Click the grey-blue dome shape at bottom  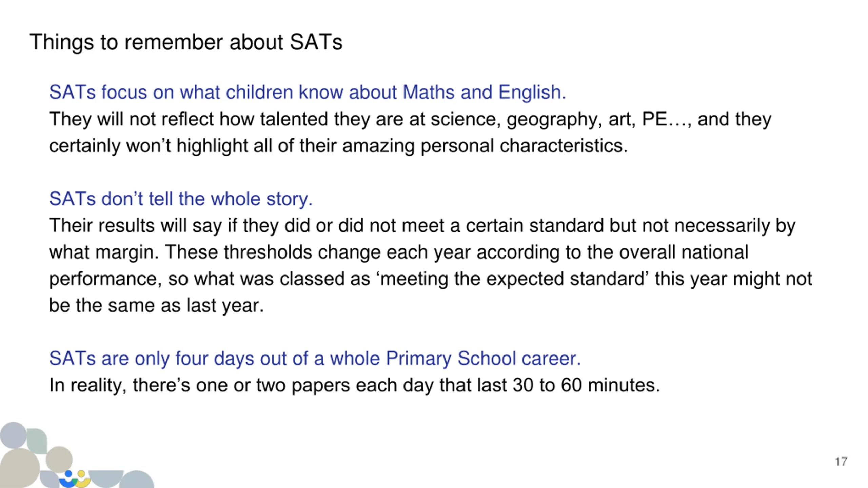click(137, 479)
